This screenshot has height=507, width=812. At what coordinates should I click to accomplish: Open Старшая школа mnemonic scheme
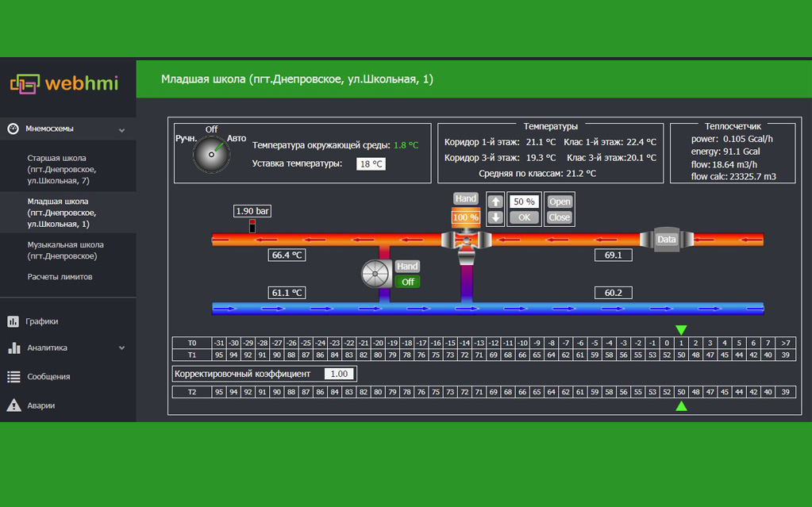[x=62, y=169]
